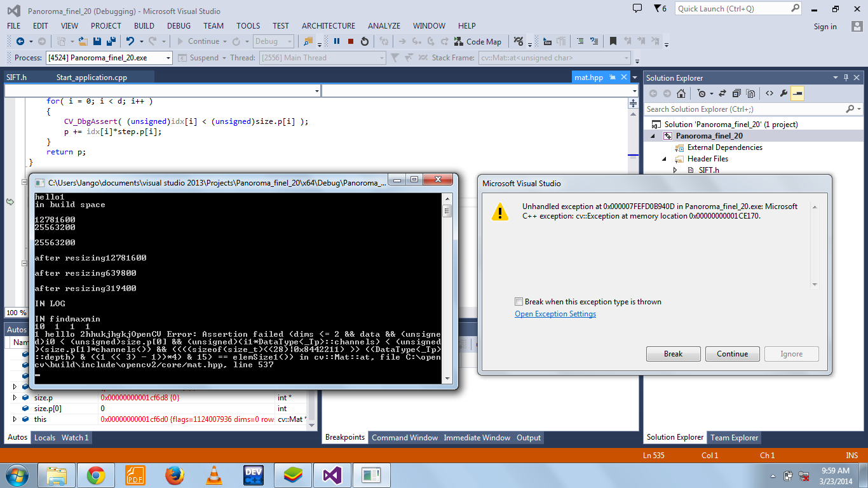The width and height of the screenshot is (868, 488).
Task: Open the BUILD menu
Action: coord(144,26)
